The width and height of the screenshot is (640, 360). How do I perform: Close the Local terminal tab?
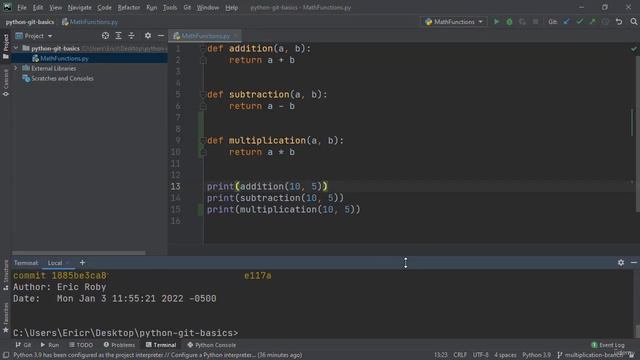pyautogui.click(x=68, y=263)
